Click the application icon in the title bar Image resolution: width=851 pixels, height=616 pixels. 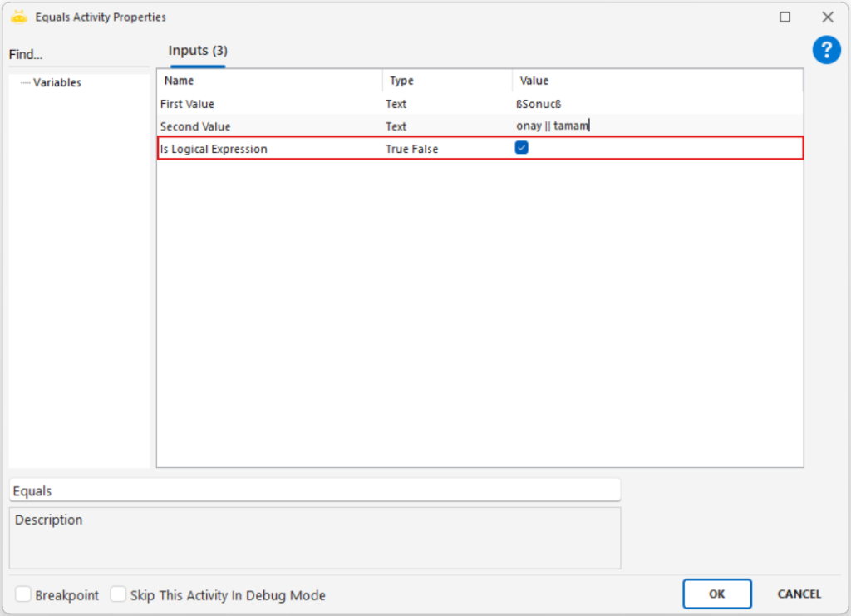(x=19, y=17)
